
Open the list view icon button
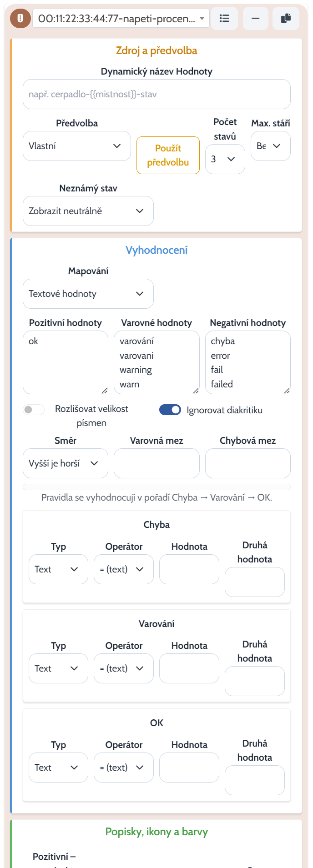(x=225, y=18)
